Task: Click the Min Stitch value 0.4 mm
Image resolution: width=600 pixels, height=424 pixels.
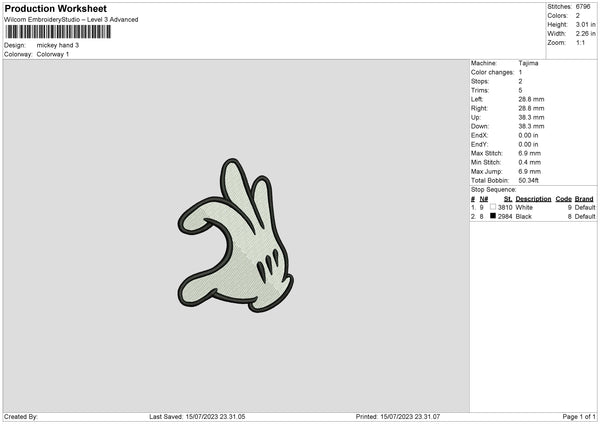Action: pos(530,163)
